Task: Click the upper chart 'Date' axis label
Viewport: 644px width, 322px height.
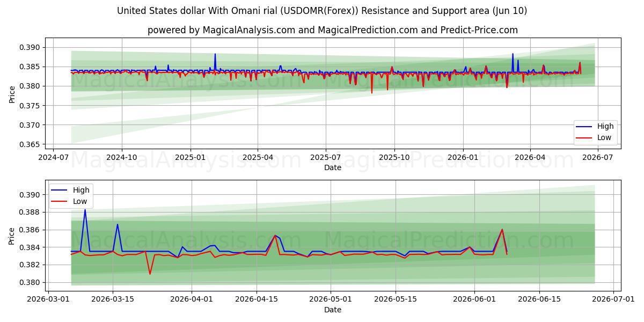Action: point(333,168)
